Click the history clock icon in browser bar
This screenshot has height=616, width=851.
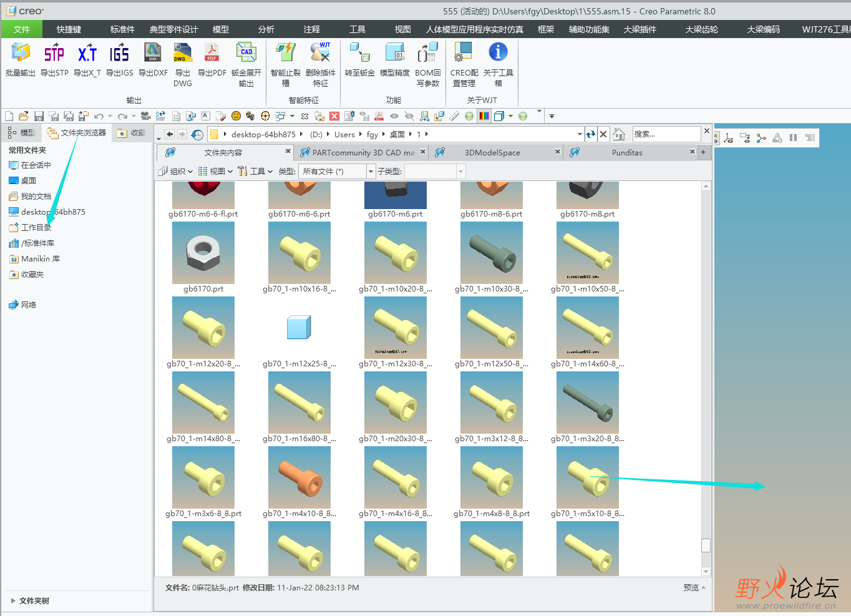[x=198, y=134]
